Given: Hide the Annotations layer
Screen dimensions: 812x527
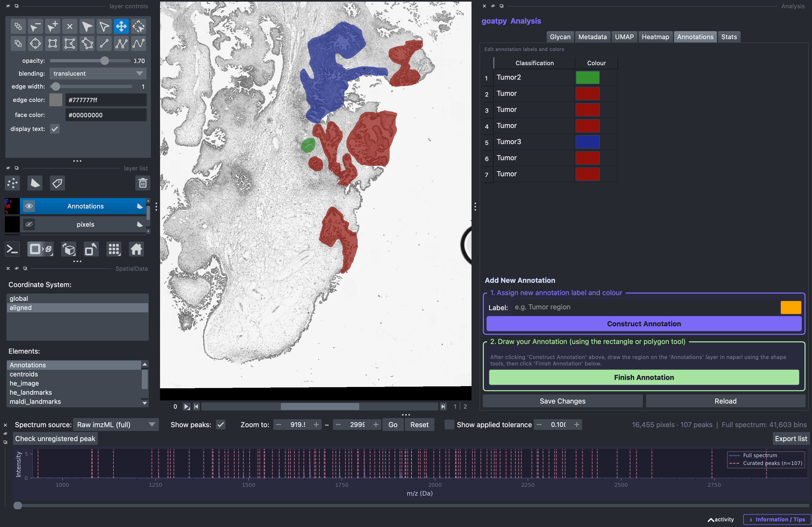Looking at the screenshot, I should 29,206.
